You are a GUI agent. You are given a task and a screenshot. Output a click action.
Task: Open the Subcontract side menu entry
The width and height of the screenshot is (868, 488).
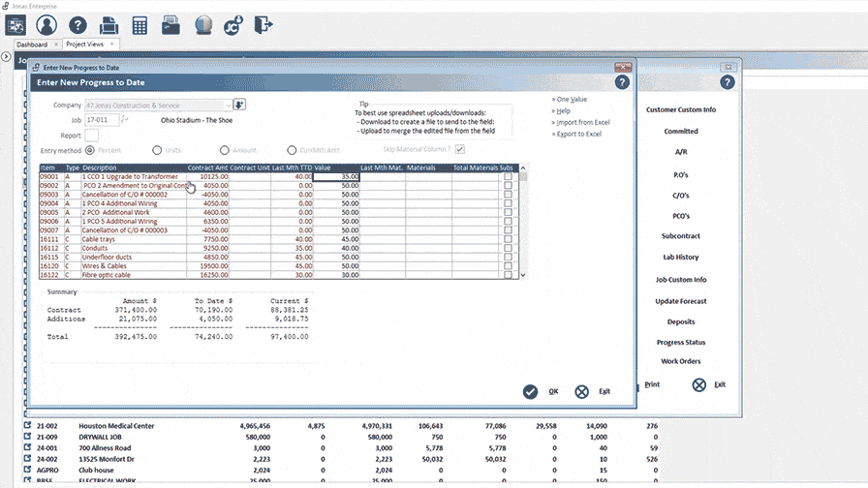pyautogui.click(x=681, y=235)
